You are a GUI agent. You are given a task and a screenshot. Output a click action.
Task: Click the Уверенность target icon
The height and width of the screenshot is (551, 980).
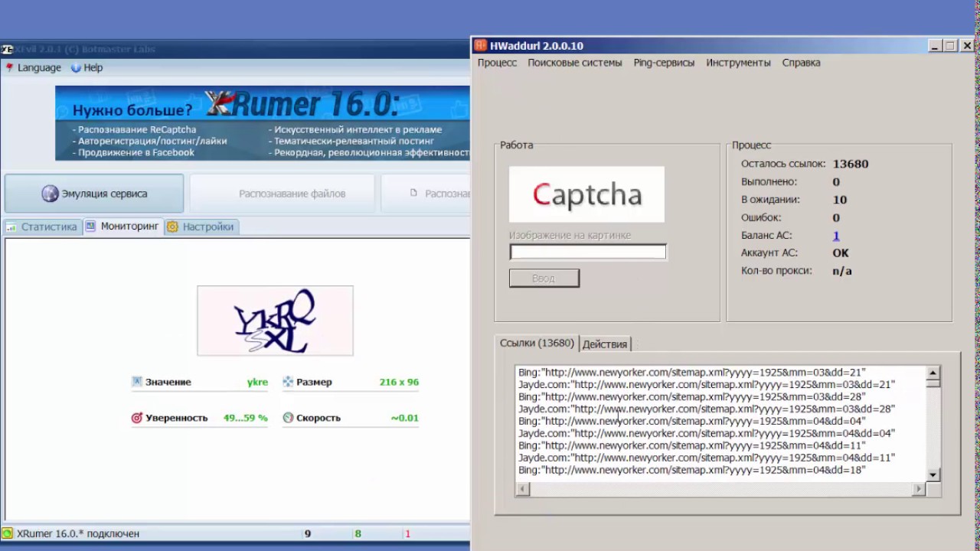pos(137,418)
